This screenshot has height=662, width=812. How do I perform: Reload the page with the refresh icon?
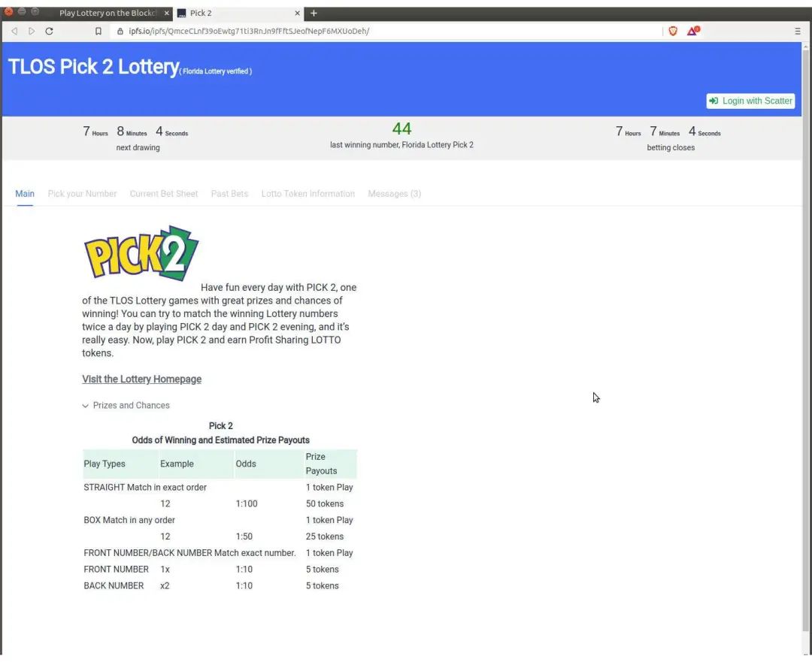(x=49, y=31)
